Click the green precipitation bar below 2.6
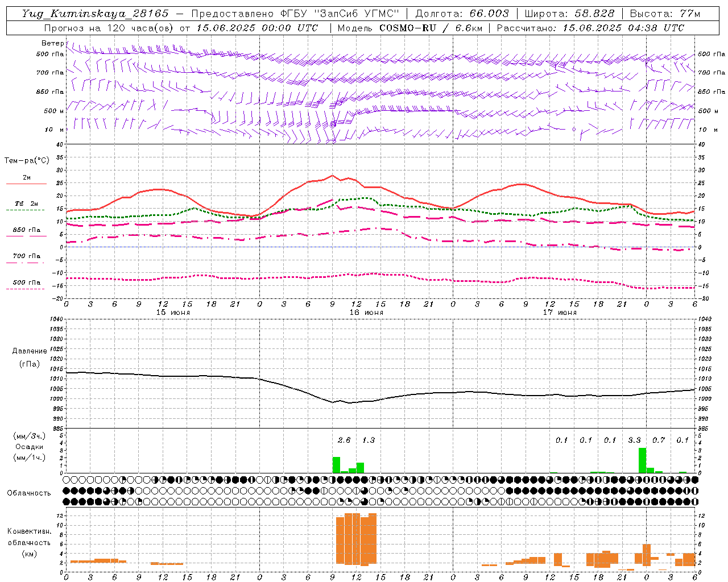 (336, 465)
